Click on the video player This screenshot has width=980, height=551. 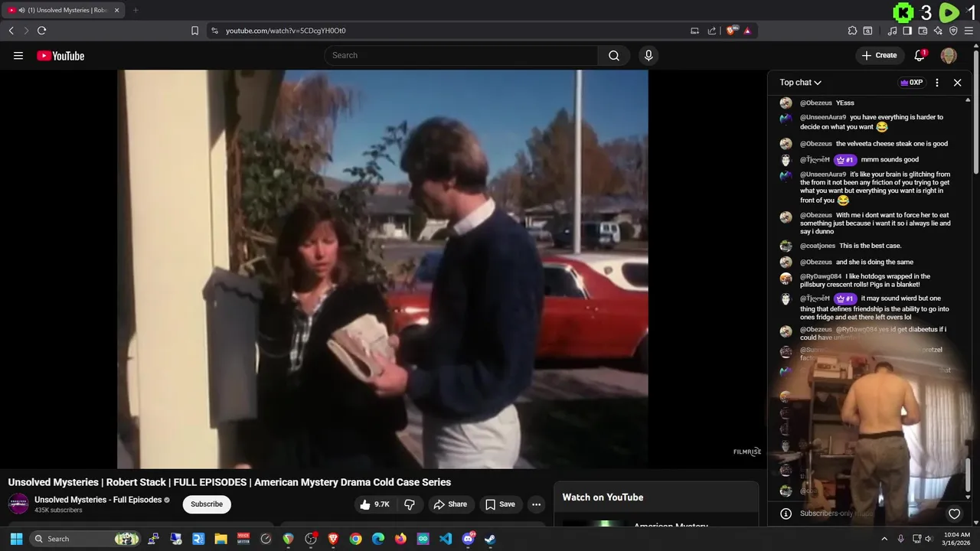383,269
